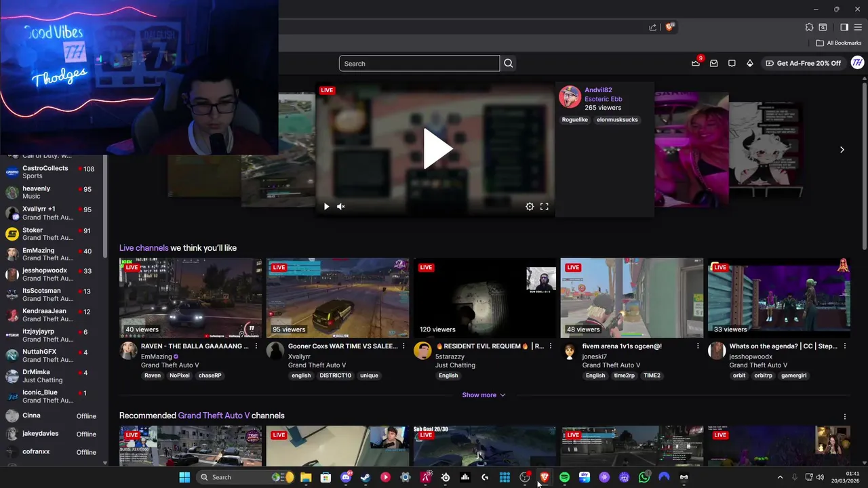Click the Roguelike tag
Screen dimensions: 868x488
tap(575, 120)
